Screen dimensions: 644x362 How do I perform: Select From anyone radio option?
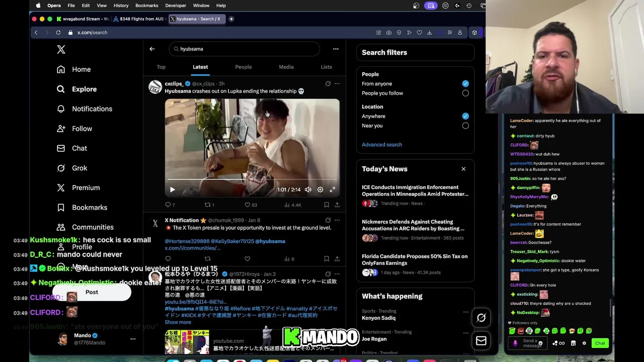coord(465,83)
